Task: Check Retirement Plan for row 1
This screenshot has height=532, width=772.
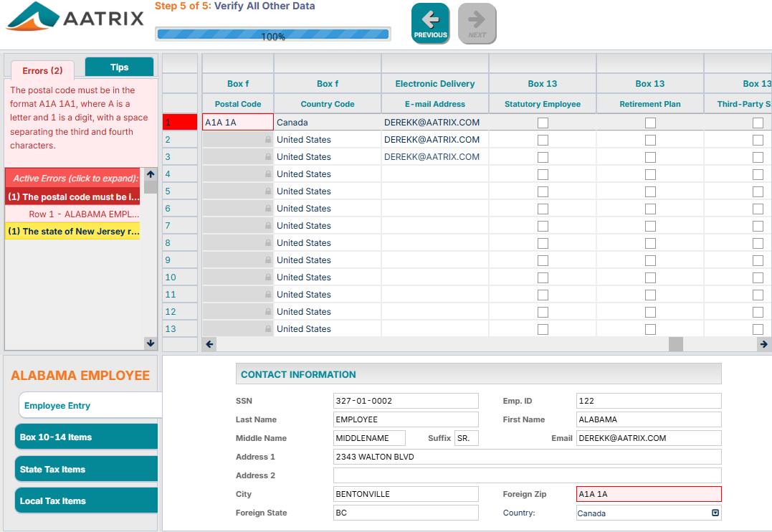Action: 650,123
